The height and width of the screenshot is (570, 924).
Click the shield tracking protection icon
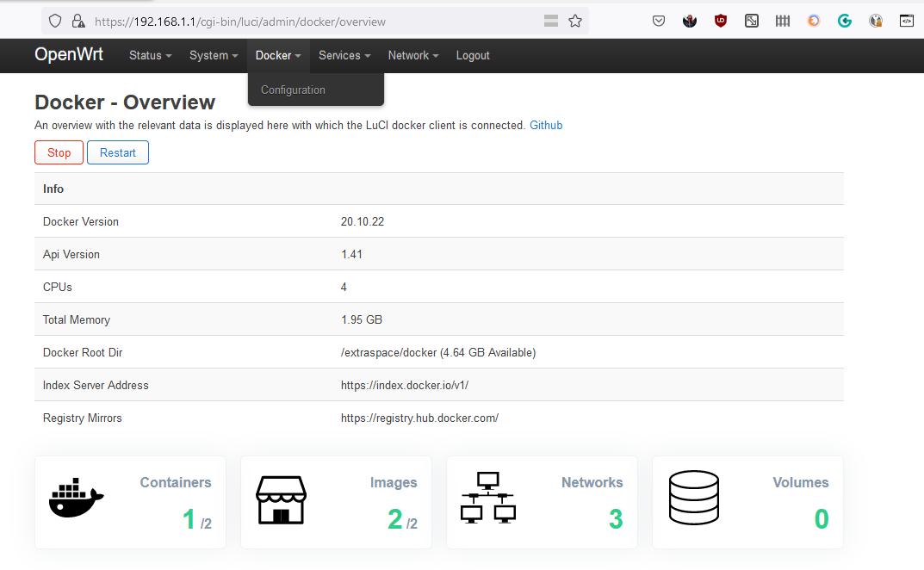click(x=55, y=22)
